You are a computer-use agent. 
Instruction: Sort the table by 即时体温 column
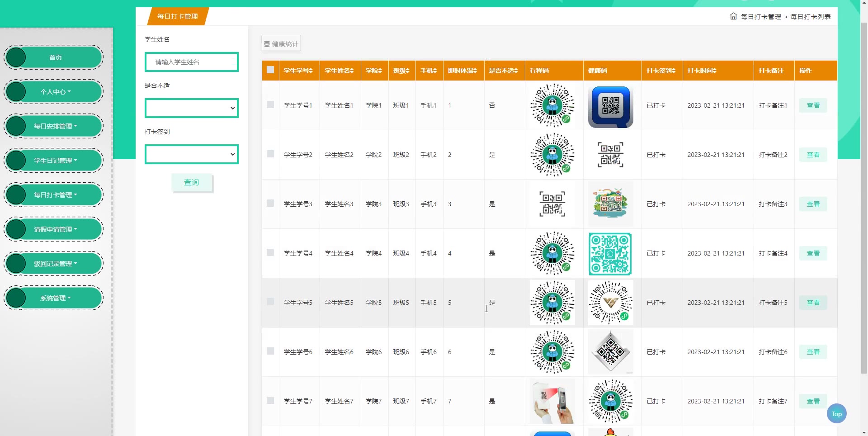point(463,71)
